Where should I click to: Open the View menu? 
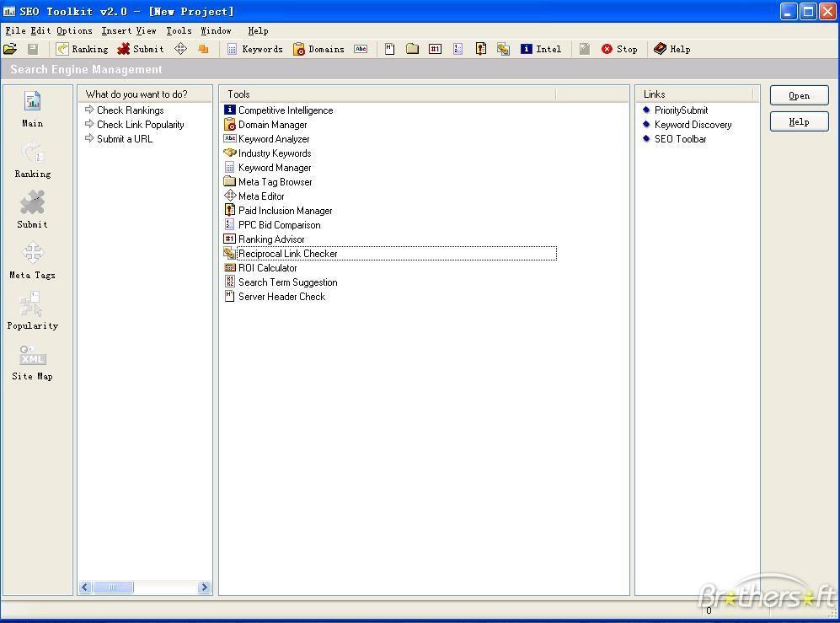pyautogui.click(x=147, y=31)
